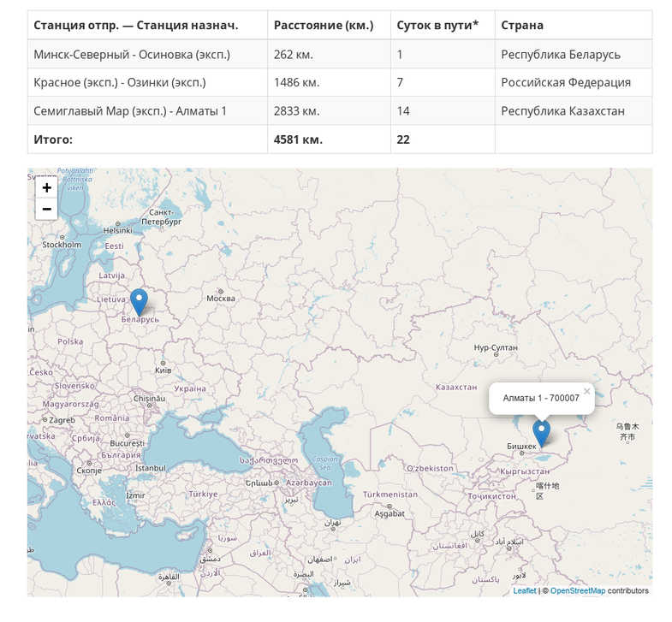Close the Алматы 1 - 700007 popup
672x622 pixels.
point(586,391)
